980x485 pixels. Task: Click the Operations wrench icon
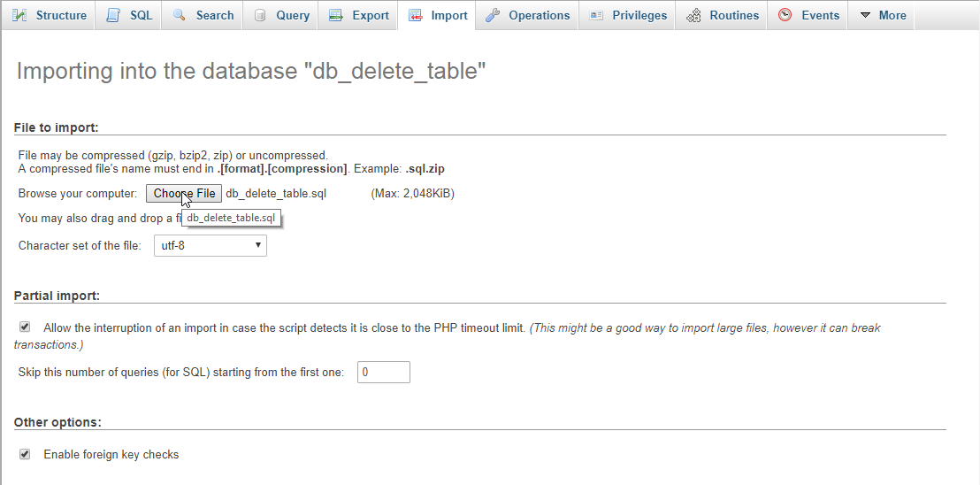pos(492,15)
